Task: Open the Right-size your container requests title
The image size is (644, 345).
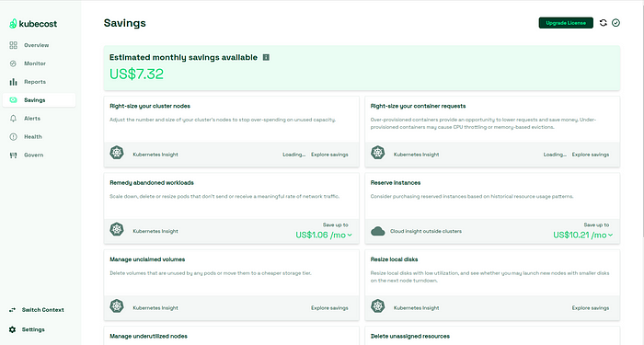Action: pyautogui.click(x=418, y=106)
